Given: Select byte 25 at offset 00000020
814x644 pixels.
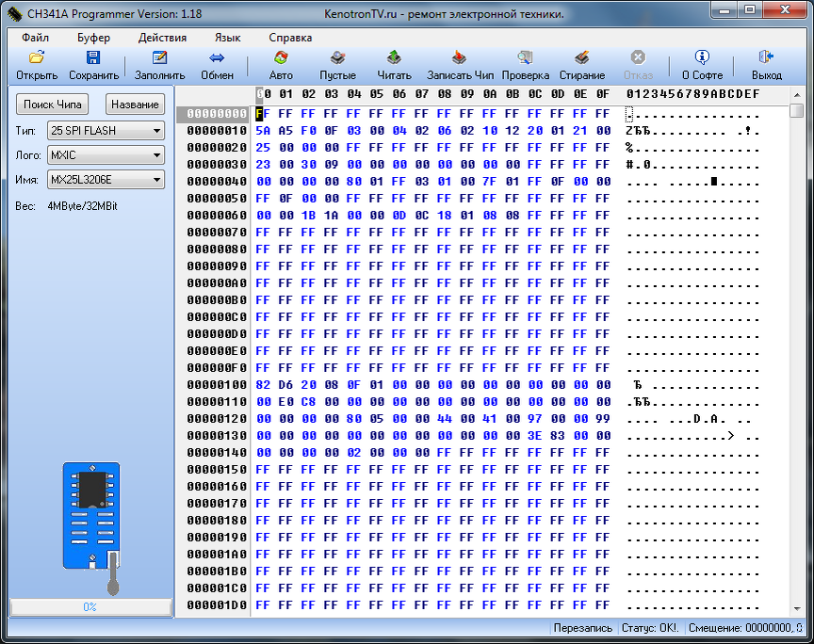Looking at the screenshot, I should tap(263, 148).
